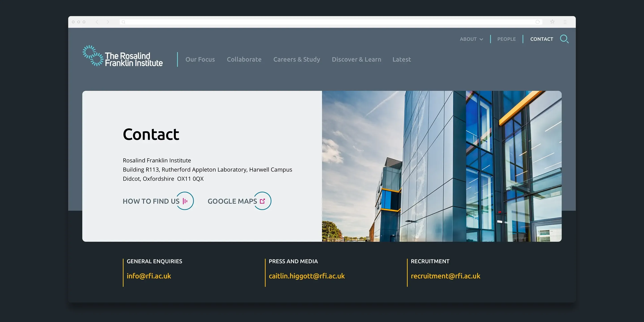This screenshot has width=644, height=322.
Task: Open Discover & Learn section
Action: click(356, 59)
